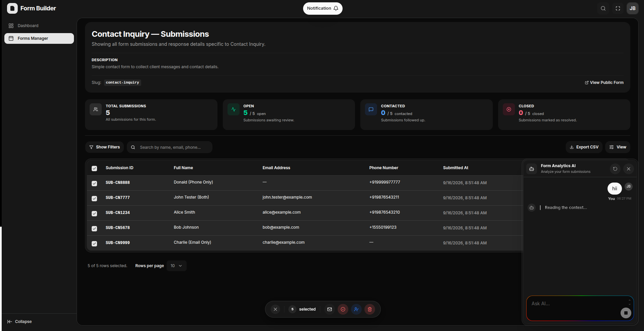
Task: Reset the Form Analytics AI conversation
Action: (x=615, y=169)
